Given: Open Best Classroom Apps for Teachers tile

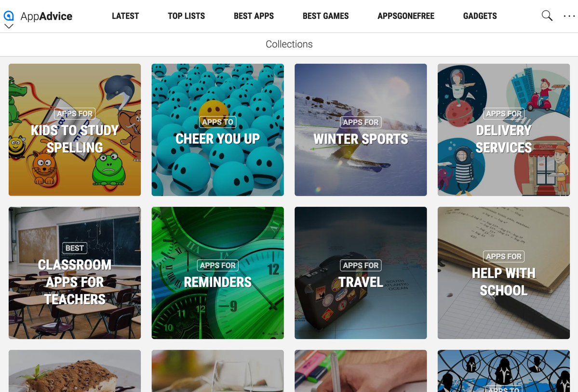Looking at the screenshot, I should 75,273.
